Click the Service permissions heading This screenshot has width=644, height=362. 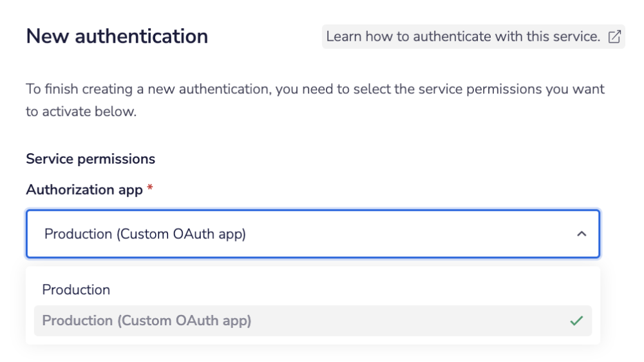[x=90, y=159]
